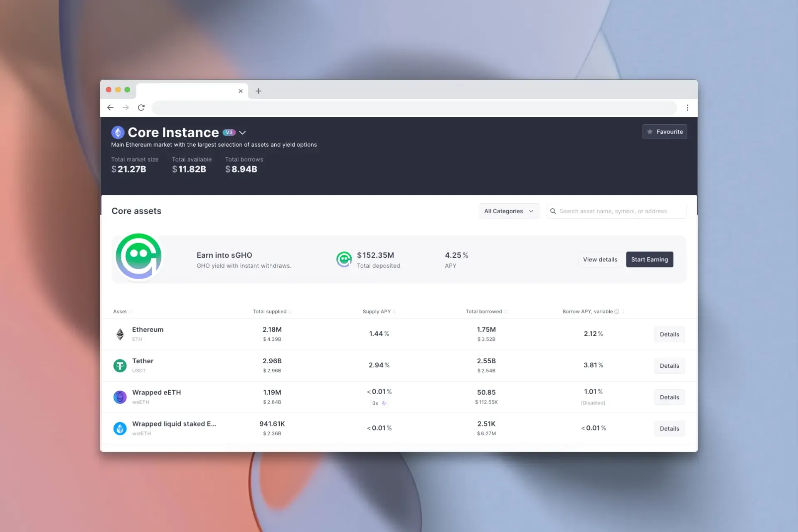Click Ethereum's 1.75M total borrowed
The width and height of the screenshot is (798, 532).
coord(486,330)
